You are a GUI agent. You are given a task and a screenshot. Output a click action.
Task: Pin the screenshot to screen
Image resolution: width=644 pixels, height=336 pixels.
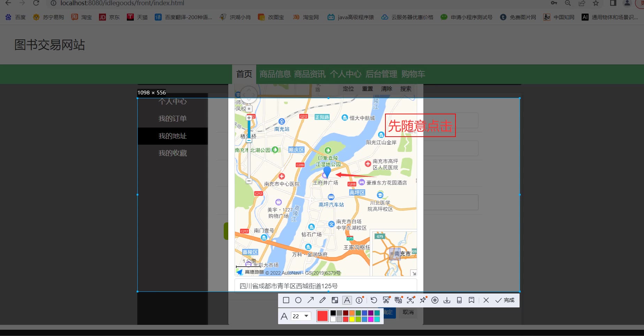(x=423, y=300)
